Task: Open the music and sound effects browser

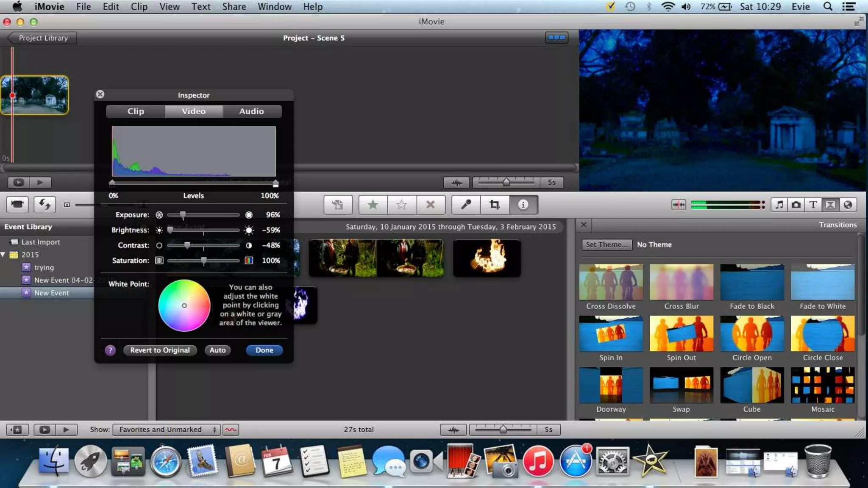Action: coord(779,205)
